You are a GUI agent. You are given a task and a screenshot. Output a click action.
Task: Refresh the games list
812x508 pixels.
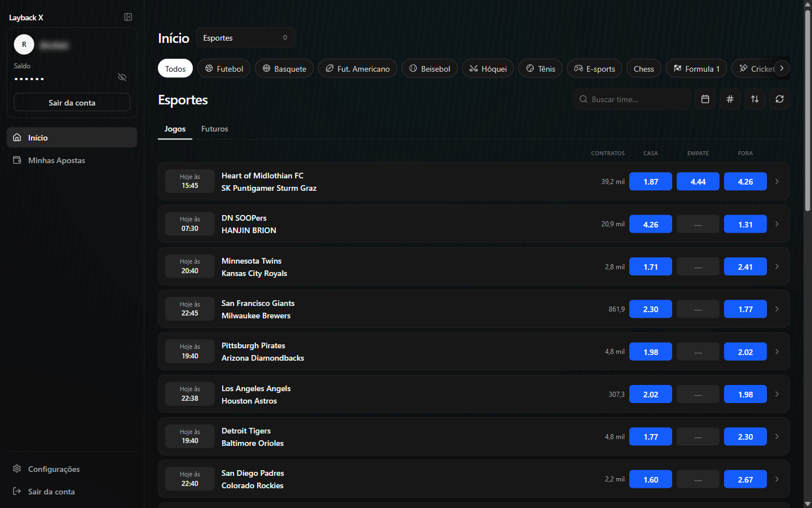point(779,99)
